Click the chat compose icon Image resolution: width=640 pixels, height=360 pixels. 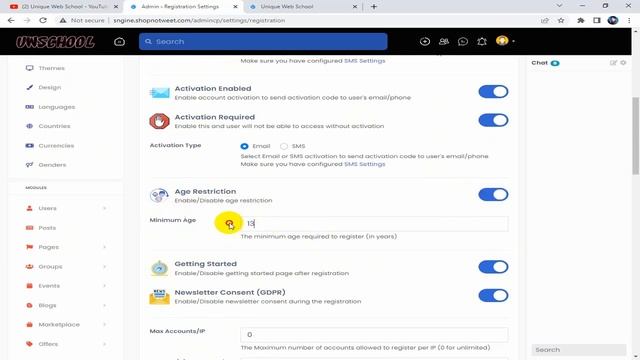tap(613, 63)
